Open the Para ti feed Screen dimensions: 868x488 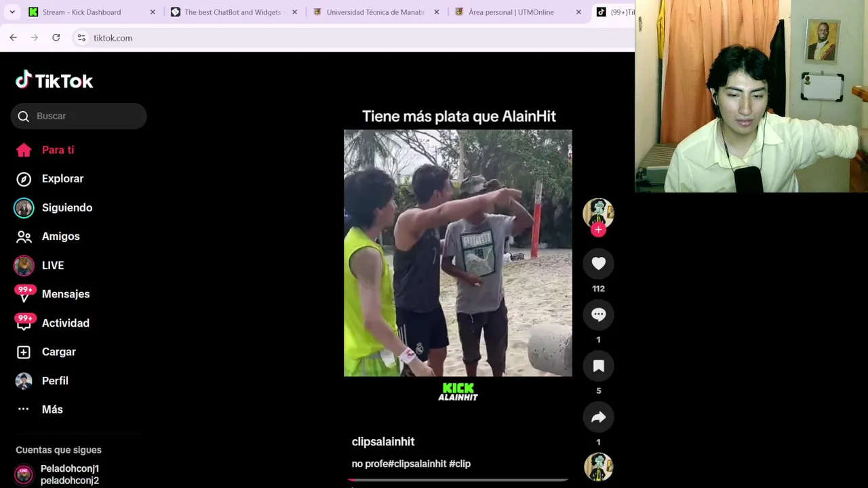click(58, 150)
